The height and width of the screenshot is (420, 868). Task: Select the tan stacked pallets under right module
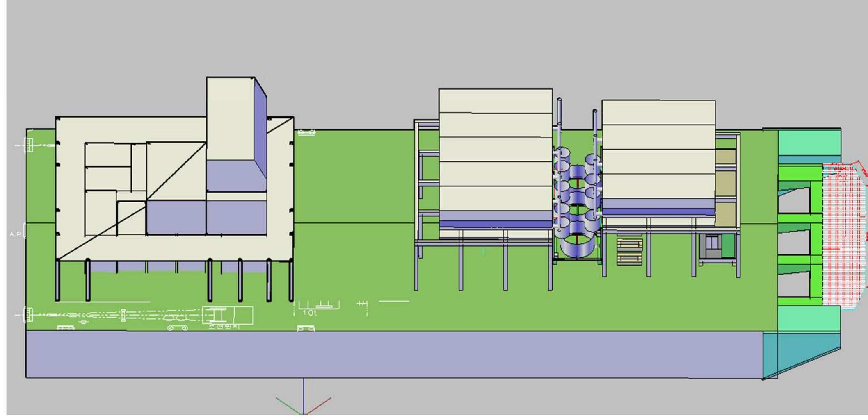point(630,252)
